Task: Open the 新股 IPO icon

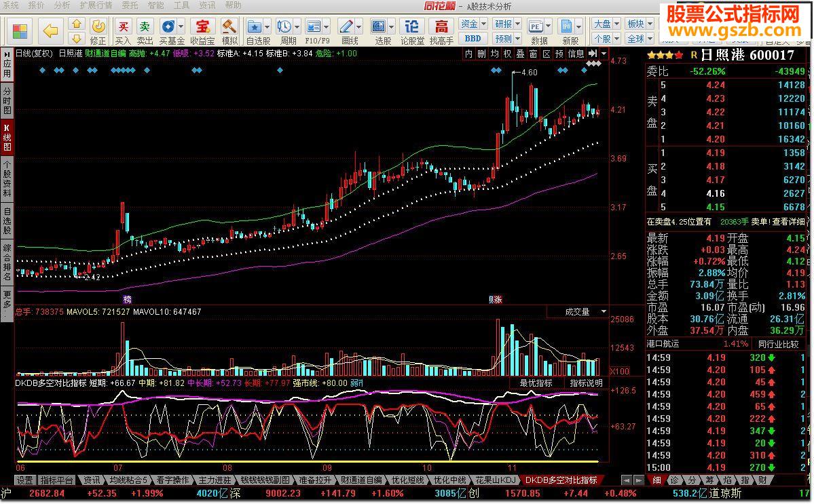Action: pos(566,26)
